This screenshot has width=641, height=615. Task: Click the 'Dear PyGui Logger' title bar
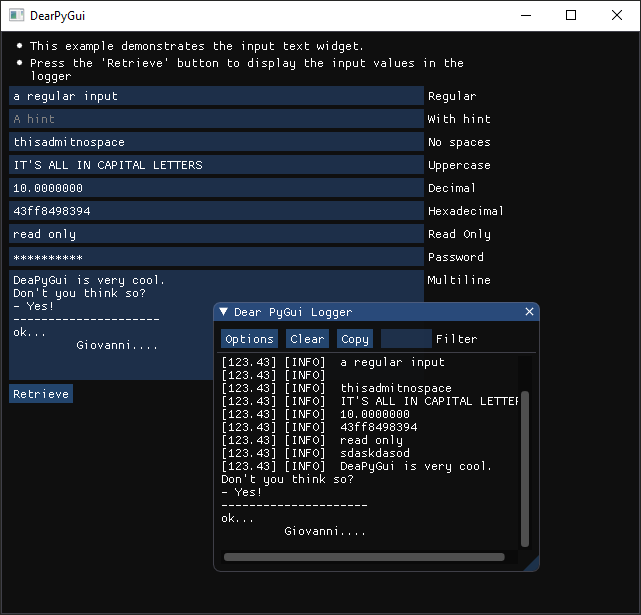[377, 312]
